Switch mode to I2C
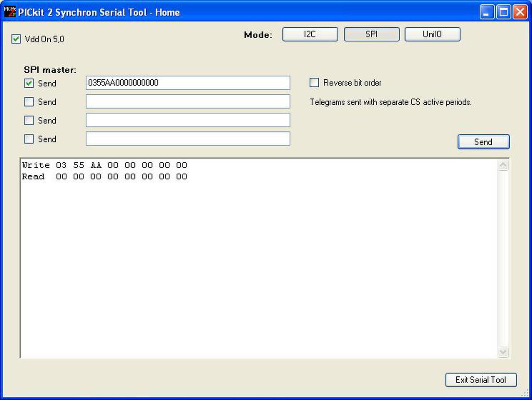Image resolution: width=532 pixels, height=400 pixels. (x=310, y=34)
